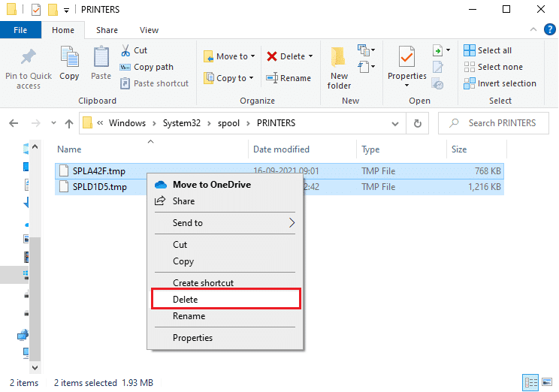Viewport: 559px width, 392px height.
Task: Switch to large icons view in status bar
Action: (547, 382)
